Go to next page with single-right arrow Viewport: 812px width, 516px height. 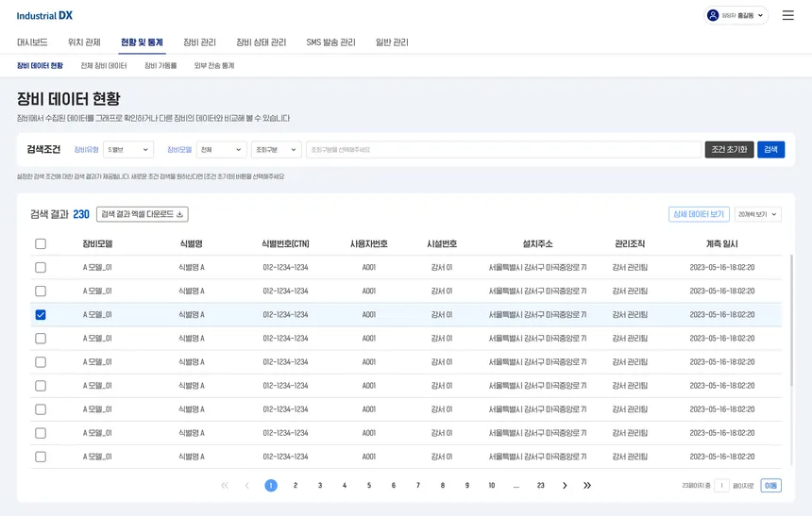point(565,486)
